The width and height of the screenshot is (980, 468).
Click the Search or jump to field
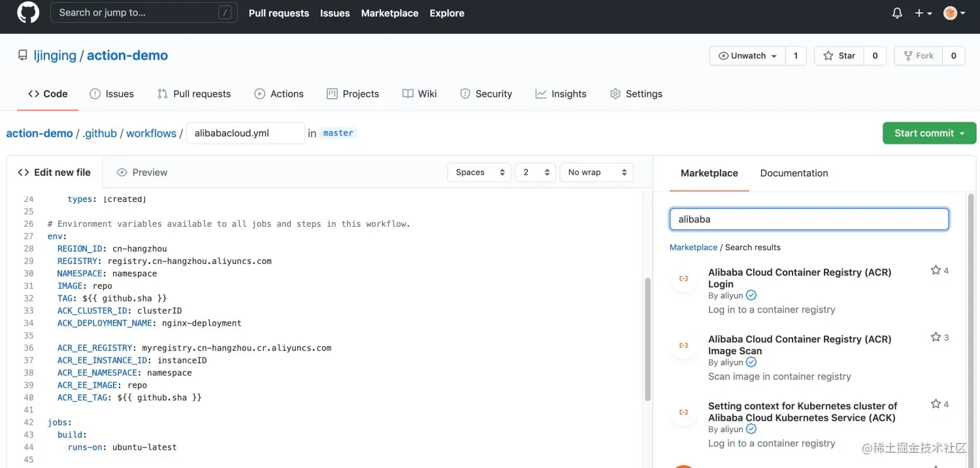coord(144,12)
